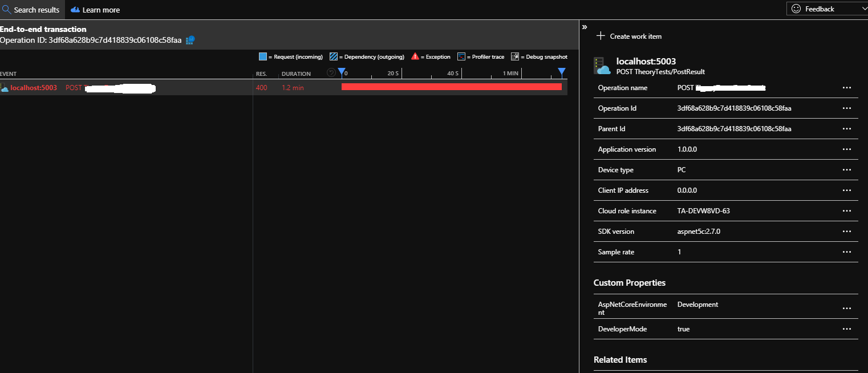Click the plus icon beside Create work item
This screenshot has width=868, height=373.
[601, 36]
